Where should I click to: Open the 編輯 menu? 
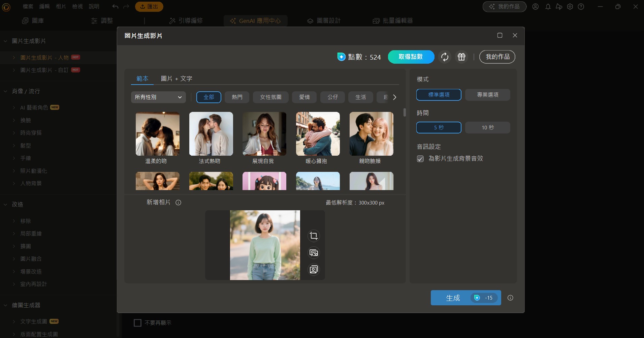[44, 6]
